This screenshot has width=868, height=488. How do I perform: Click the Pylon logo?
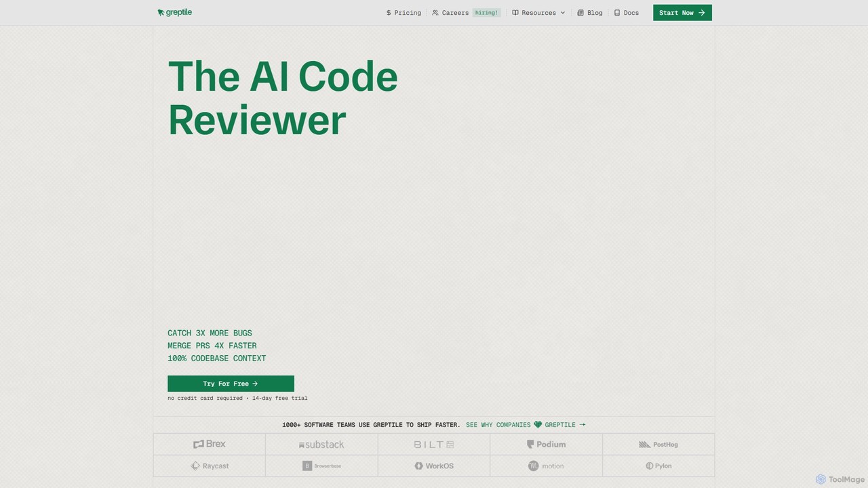[x=658, y=466]
